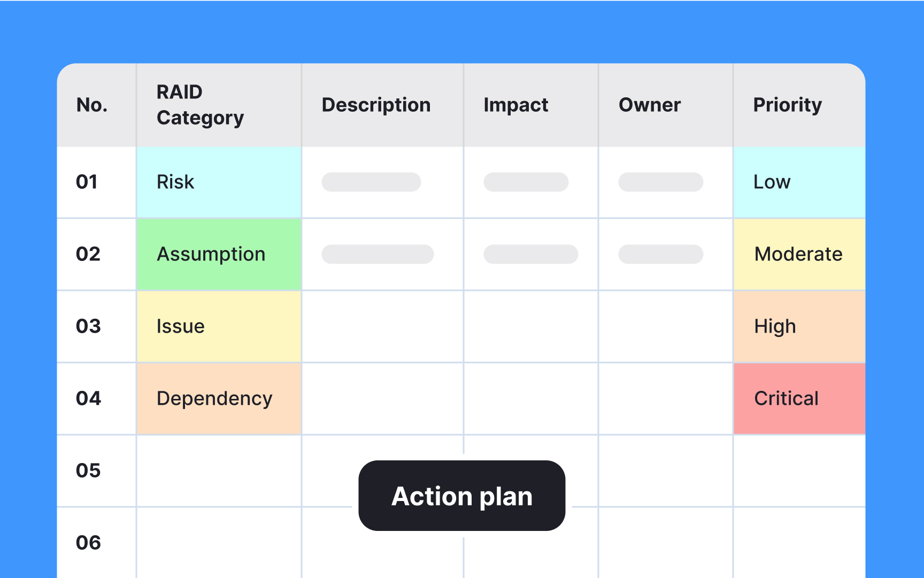The width and height of the screenshot is (924, 578).
Task: Click the RAID Category column header
Action: click(200, 105)
